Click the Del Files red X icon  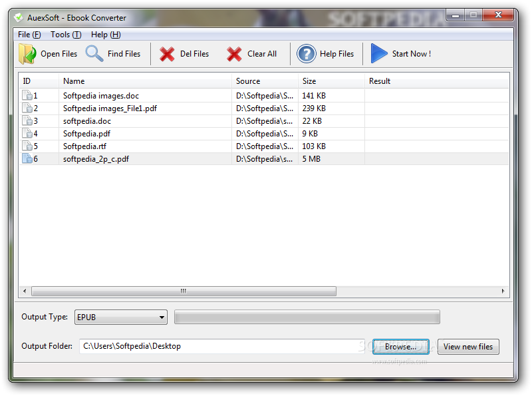[x=167, y=54]
